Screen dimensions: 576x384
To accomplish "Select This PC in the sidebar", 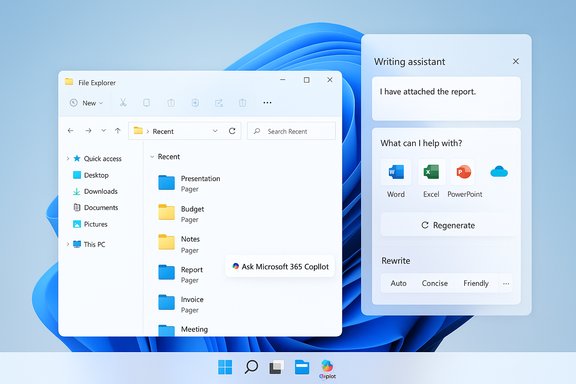I will [x=89, y=244].
